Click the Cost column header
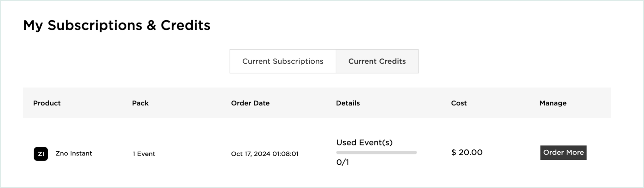 click(x=459, y=103)
